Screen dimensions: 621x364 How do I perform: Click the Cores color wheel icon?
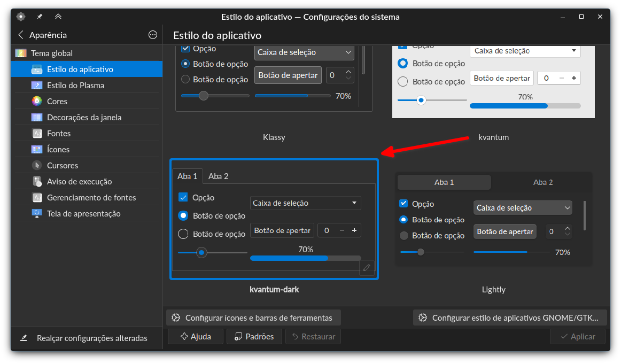point(37,102)
